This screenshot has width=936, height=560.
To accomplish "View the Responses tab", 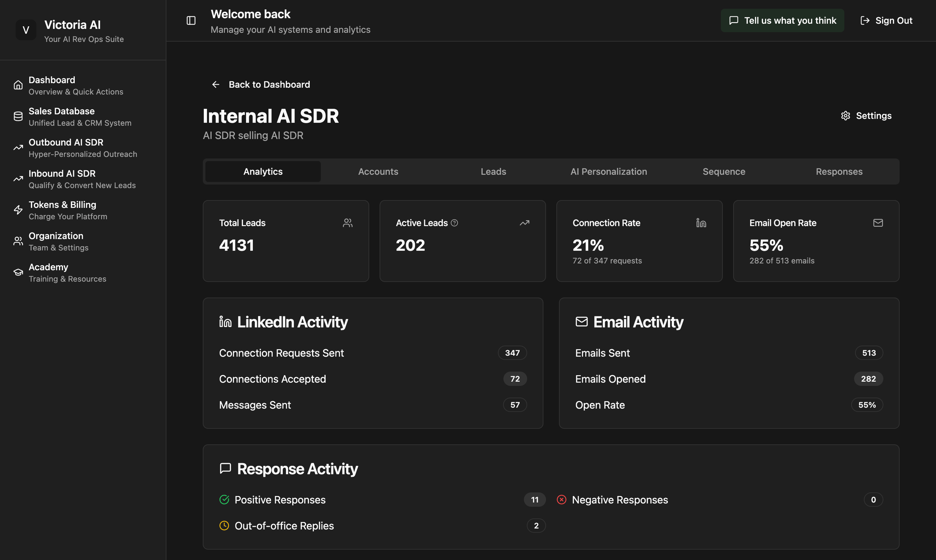I will coord(838,172).
